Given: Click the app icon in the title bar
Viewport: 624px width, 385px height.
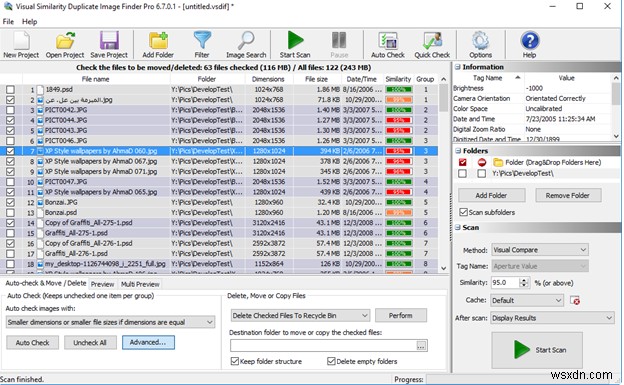Looking at the screenshot, I should pyautogui.click(x=8, y=6).
